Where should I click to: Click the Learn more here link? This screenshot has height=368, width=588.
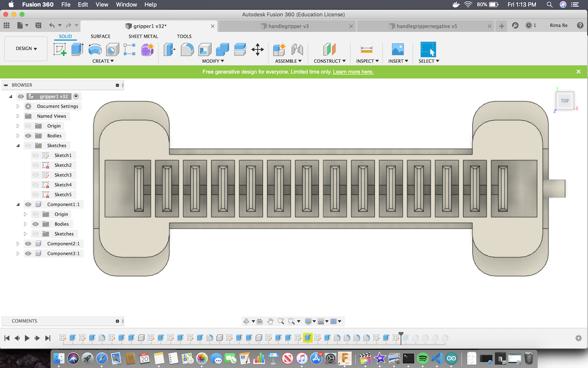(x=353, y=72)
